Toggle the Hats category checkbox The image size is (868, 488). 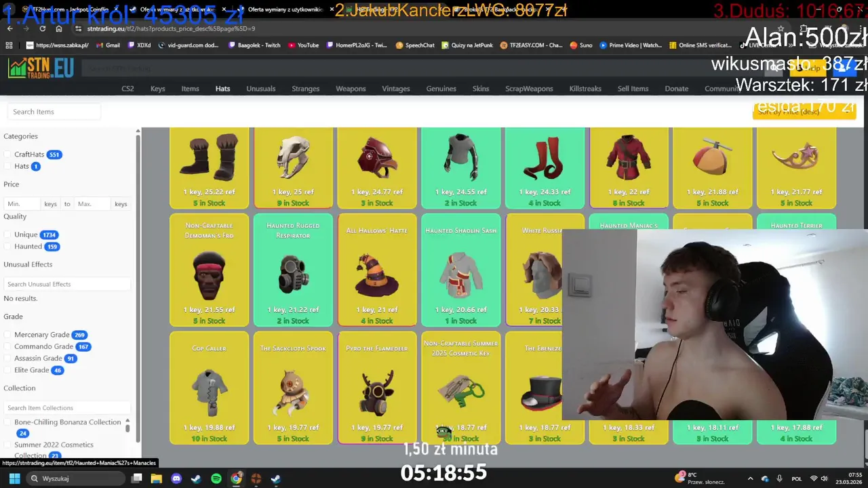coord(8,166)
